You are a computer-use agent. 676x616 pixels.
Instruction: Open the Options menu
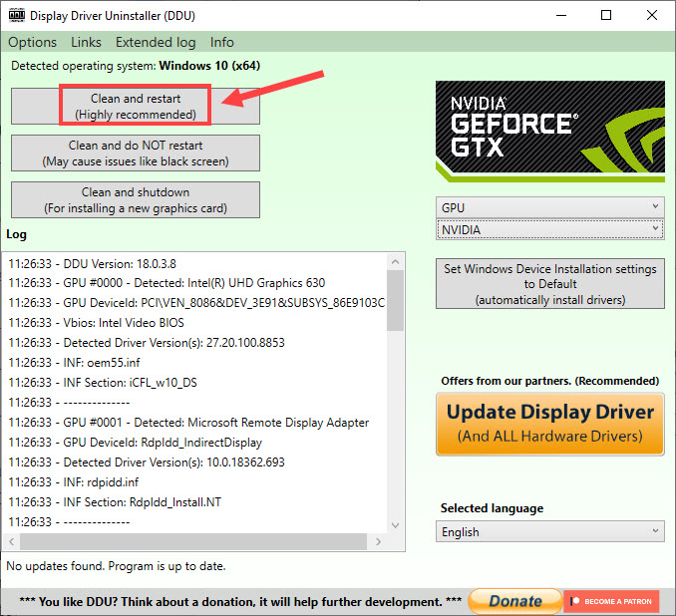click(32, 42)
